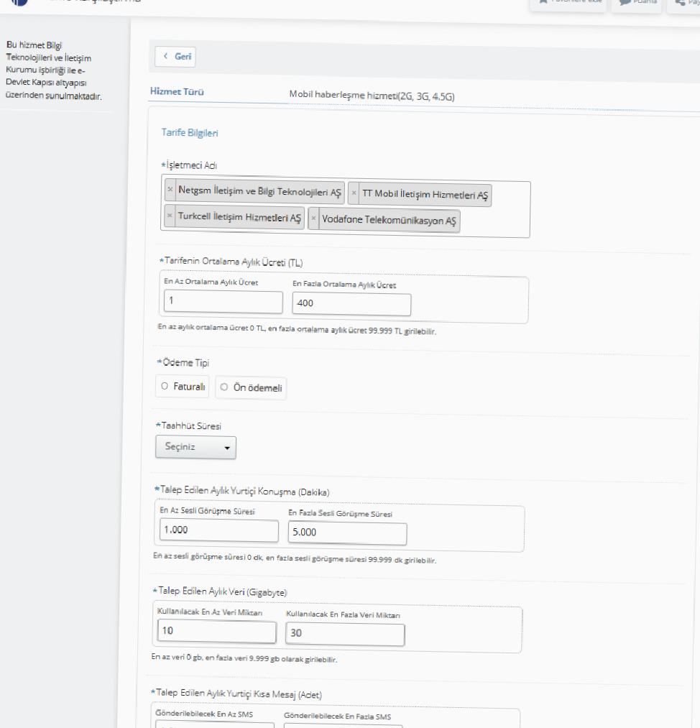Remove the Turkcell İletişim Hizmetleri chip
This screenshot has width=700, height=728.
point(170,216)
